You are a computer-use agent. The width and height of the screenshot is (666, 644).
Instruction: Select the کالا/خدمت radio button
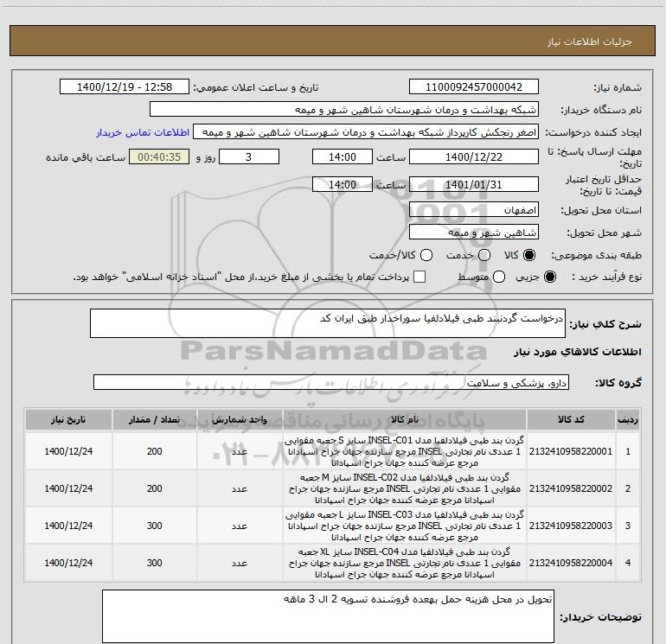426,255
